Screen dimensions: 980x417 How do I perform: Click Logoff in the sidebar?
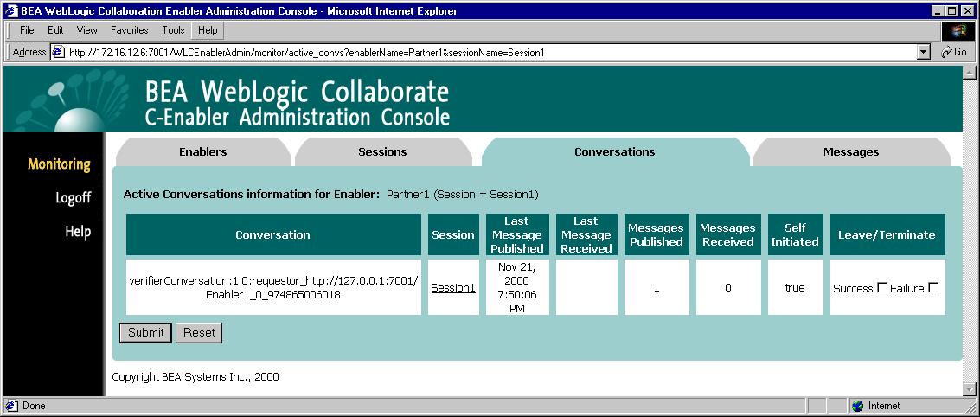[x=74, y=198]
